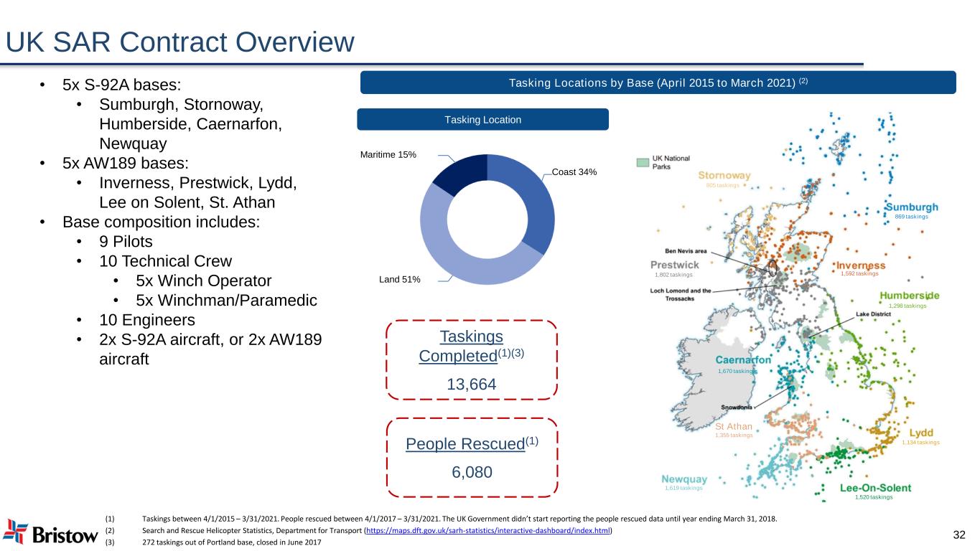Click the Newquay base label on map
Viewport: 980px width, 551px height.
684,479
